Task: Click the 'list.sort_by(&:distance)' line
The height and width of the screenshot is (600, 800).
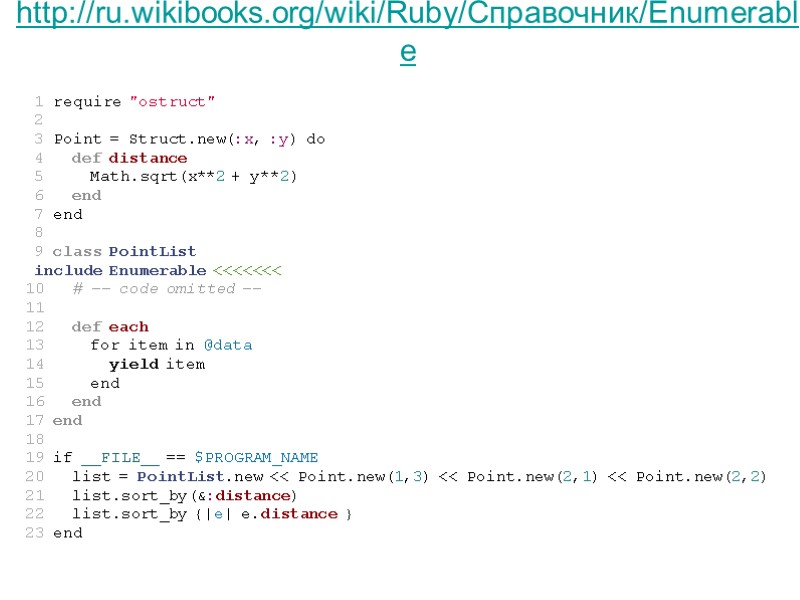Action: click(x=184, y=495)
